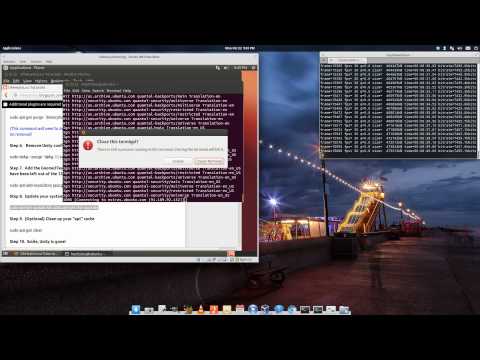The image size is (480, 360).
Task: Click the orange workspace icon in guest taskbar
Action: tap(231, 254)
